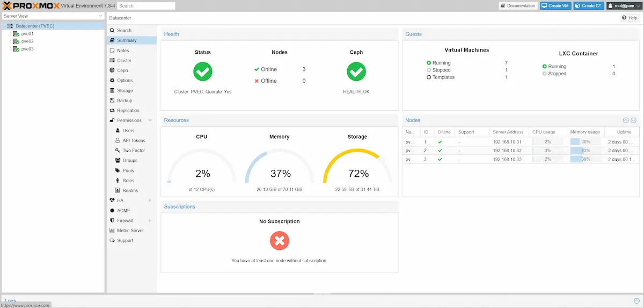This screenshot has width=644, height=308.
Task: Click the HA heartbeat icon
Action: (x=112, y=200)
